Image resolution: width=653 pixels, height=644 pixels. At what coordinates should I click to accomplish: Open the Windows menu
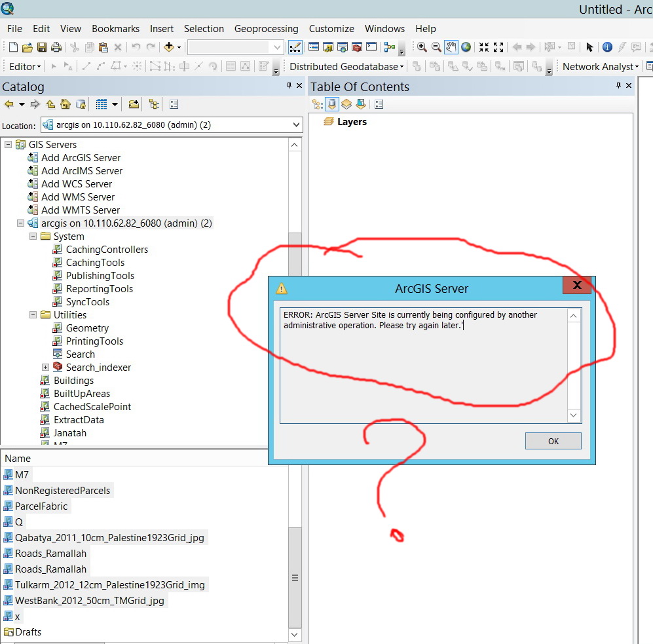point(384,29)
